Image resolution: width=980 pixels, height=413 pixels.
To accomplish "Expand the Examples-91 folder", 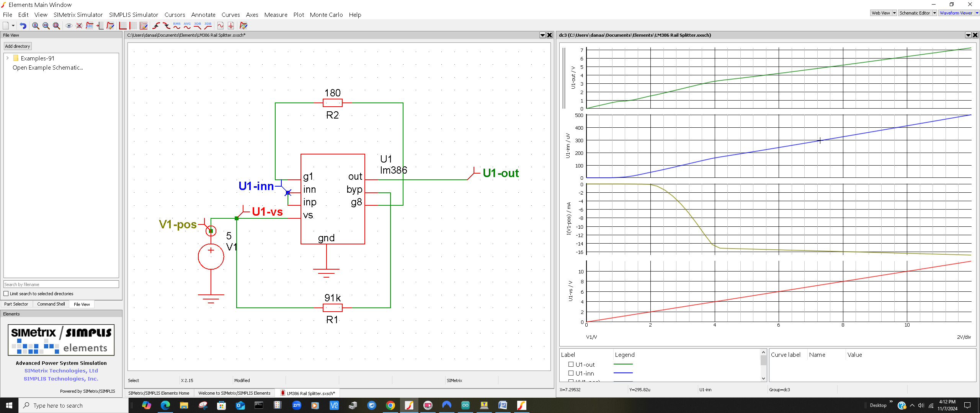I will click(x=7, y=58).
